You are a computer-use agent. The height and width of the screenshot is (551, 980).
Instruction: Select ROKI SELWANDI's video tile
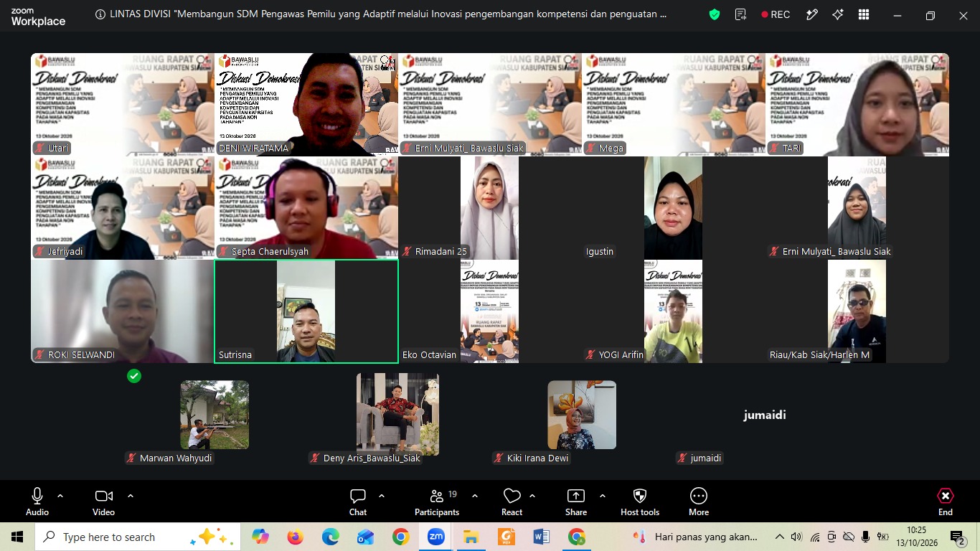123,311
